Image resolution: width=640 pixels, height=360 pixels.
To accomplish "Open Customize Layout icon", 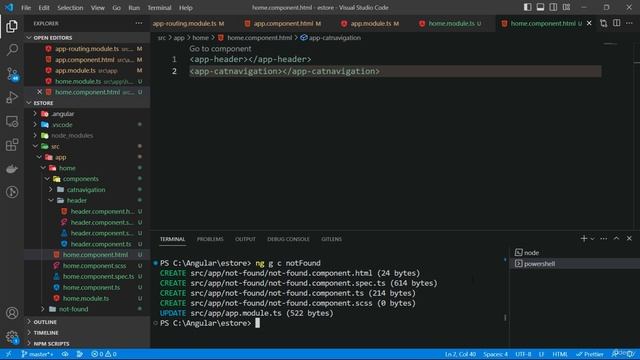I will click(x=566, y=7).
